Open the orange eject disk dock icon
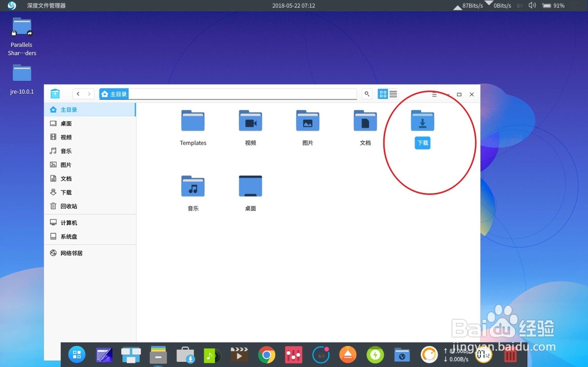Viewport: 588px width, 367px height. [x=348, y=355]
